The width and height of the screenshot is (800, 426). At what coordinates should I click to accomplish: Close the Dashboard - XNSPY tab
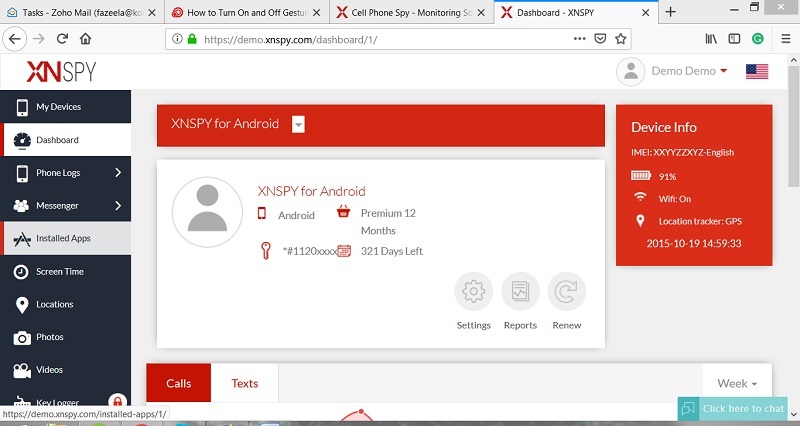(x=645, y=13)
